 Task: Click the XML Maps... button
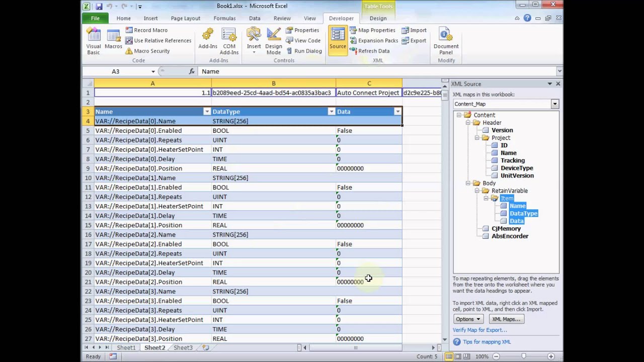coord(506,319)
